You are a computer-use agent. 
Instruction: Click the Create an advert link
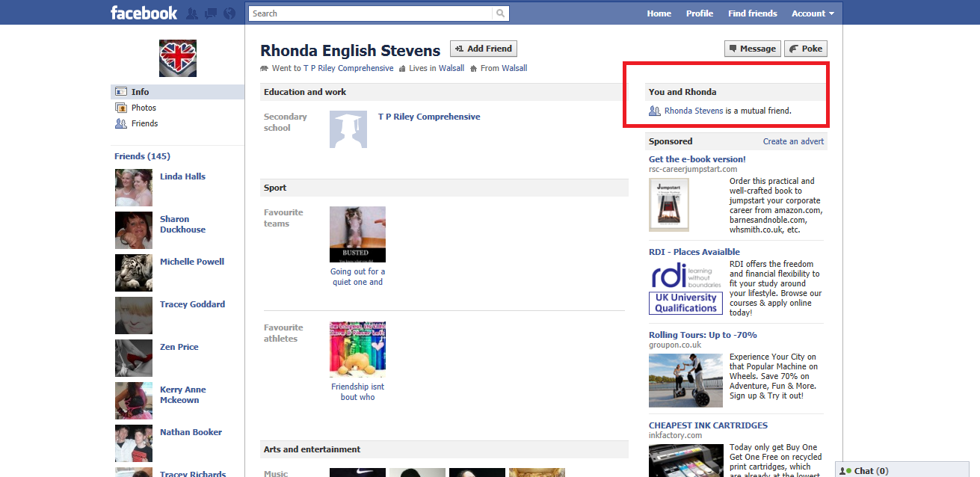[793, 141]
